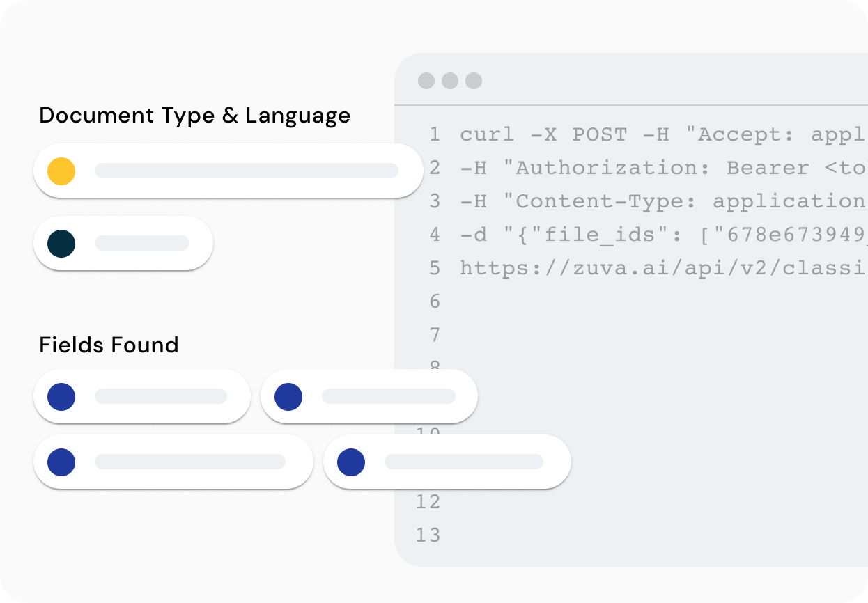This screenshot has height=603, width=868.
Task: Click the blue dot in the first Fields Found pill
Action: click(61, 397)
